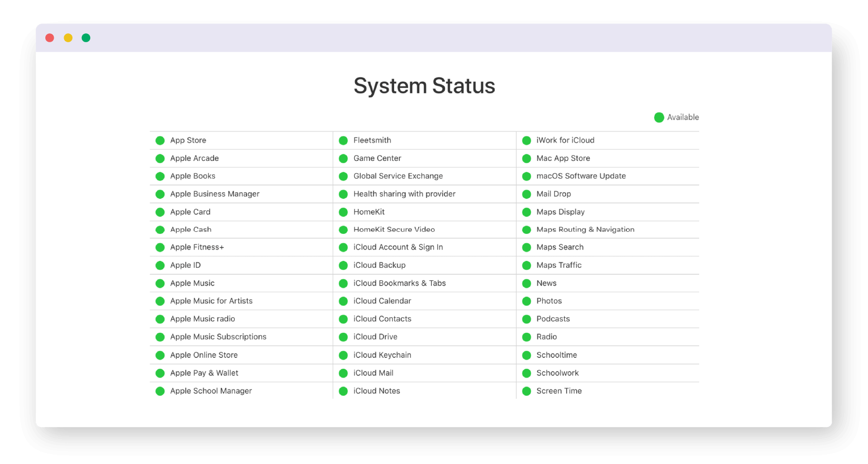Screen dimensions: 868x464
Task: Select iCloud Contacts in the list
Action: (382, 319)
